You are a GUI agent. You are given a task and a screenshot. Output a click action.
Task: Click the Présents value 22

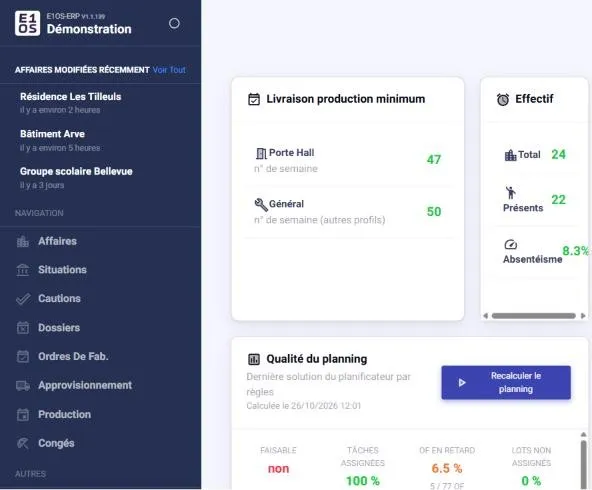(x=558, y=200)
